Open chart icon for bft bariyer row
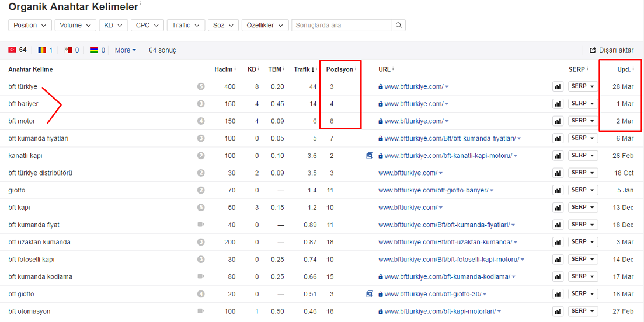The image size is (644, 322). [558, 104]
